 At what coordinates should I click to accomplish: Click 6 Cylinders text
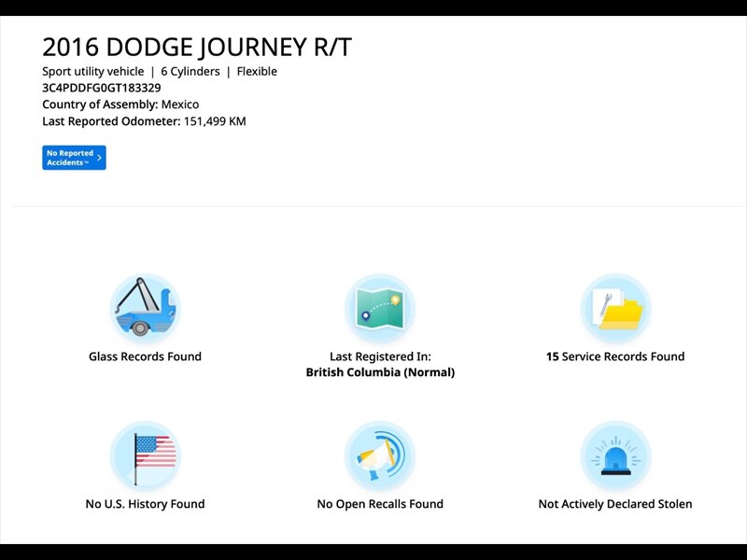coord(190,72)
